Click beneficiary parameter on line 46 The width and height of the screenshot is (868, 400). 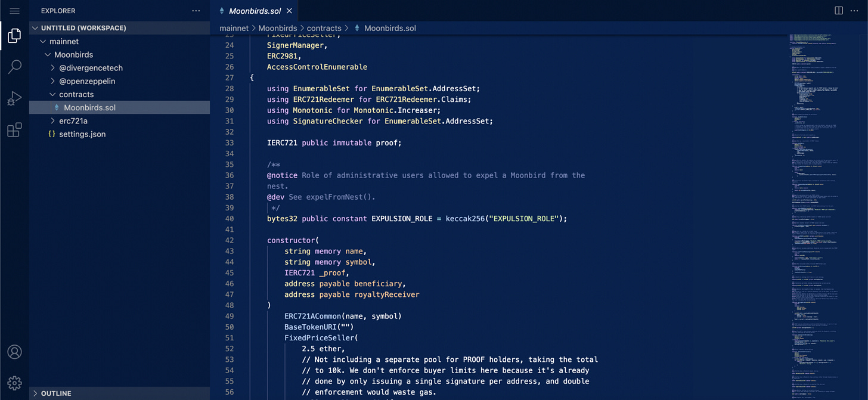click(377, 284)
